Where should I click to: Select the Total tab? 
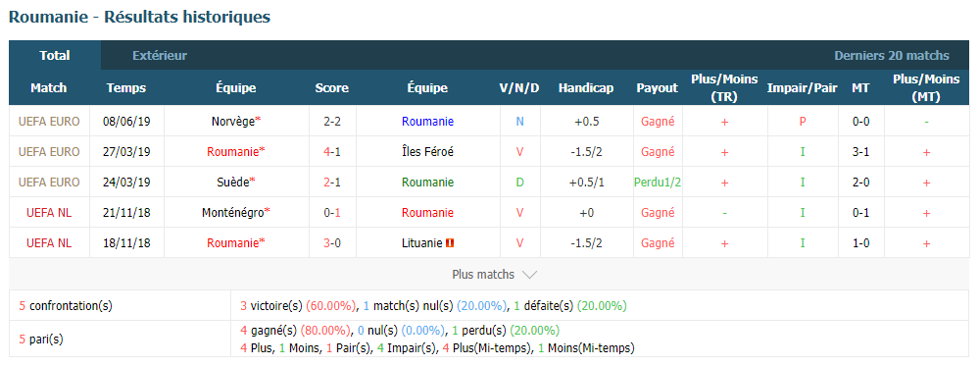coord(55,56)
